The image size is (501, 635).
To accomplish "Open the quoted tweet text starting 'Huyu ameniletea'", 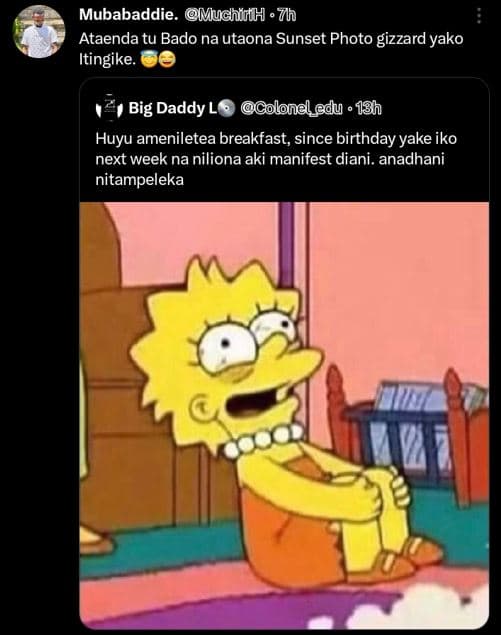I will 276,159.
